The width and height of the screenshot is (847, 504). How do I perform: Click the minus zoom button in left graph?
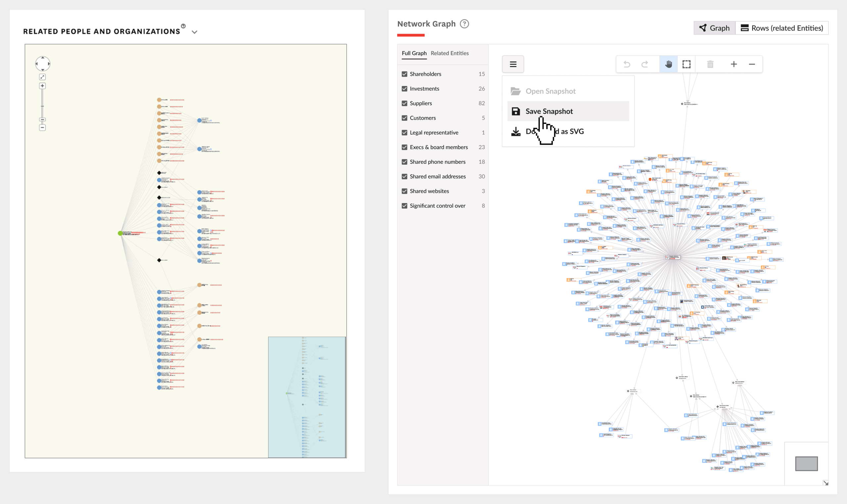point(42,128)
